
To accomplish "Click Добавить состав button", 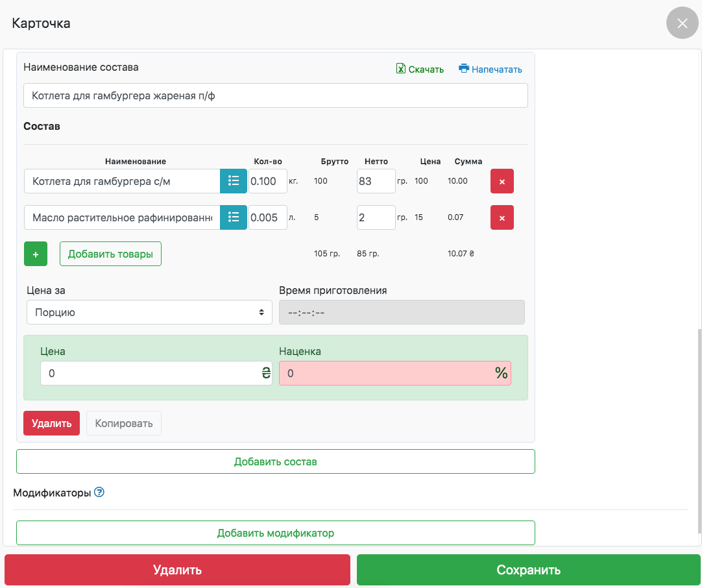I will coord(275,462).
